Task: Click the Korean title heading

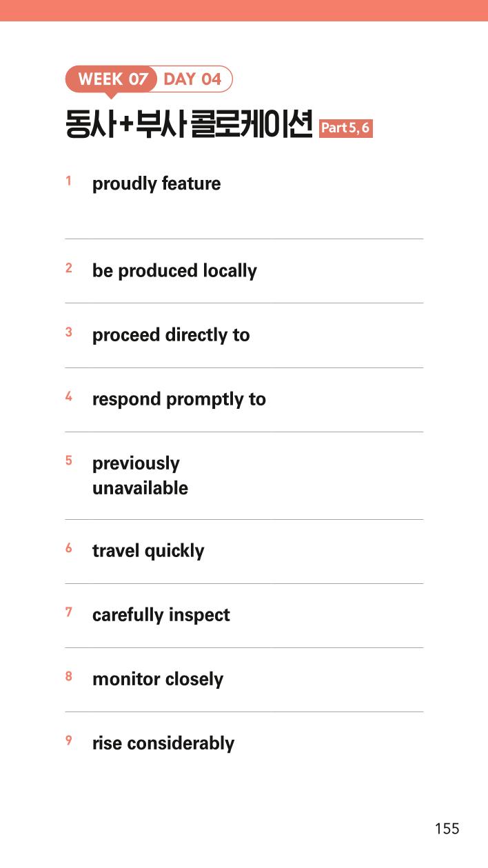Action: click(189, 124)
